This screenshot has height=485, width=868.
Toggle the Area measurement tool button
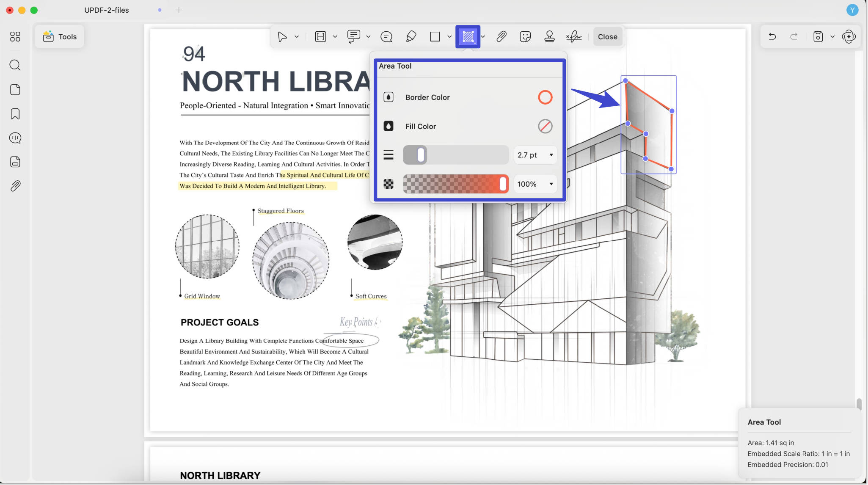(468, 37)
